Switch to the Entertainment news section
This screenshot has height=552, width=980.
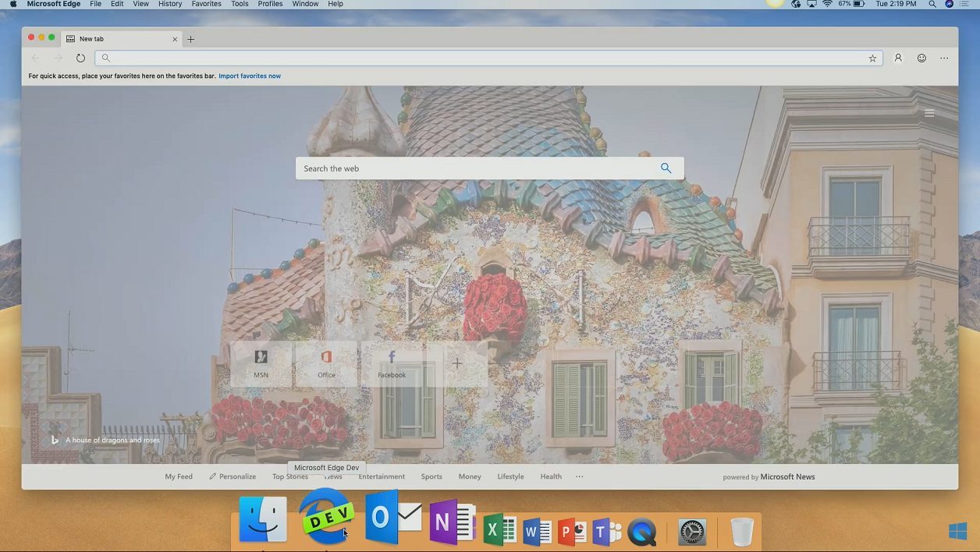tap(382, 476)
